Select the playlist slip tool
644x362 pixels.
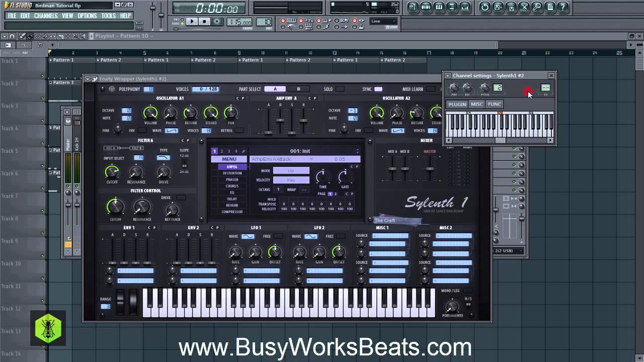(x=53, y=36)
